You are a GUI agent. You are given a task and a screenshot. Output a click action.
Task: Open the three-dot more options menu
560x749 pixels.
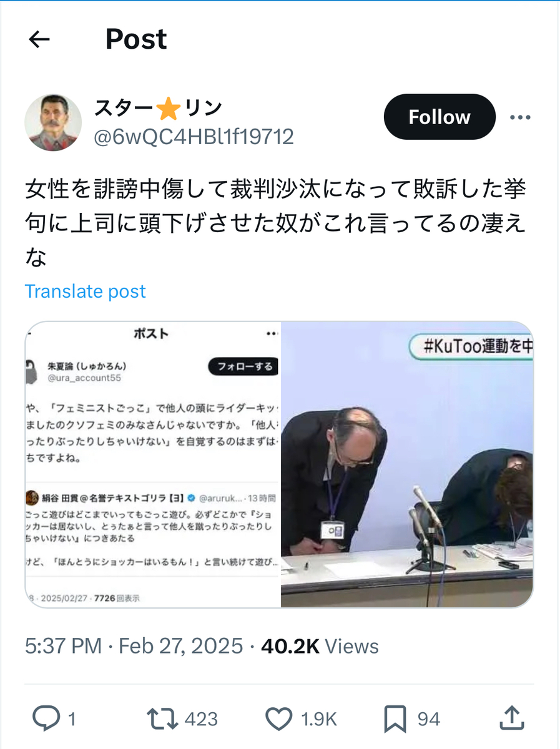click(520, 117)
